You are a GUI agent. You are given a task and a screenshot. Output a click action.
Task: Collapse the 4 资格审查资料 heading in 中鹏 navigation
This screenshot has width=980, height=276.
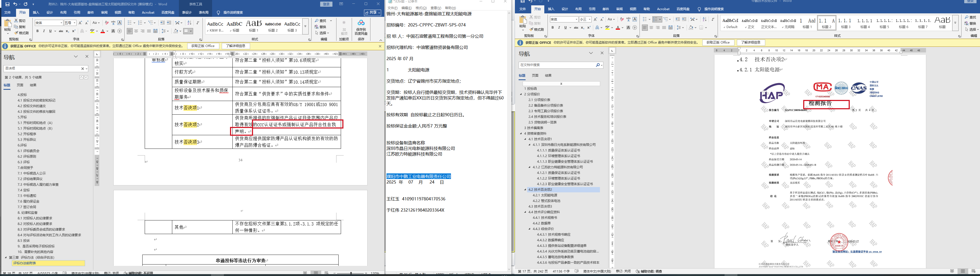tap(521, 133)
